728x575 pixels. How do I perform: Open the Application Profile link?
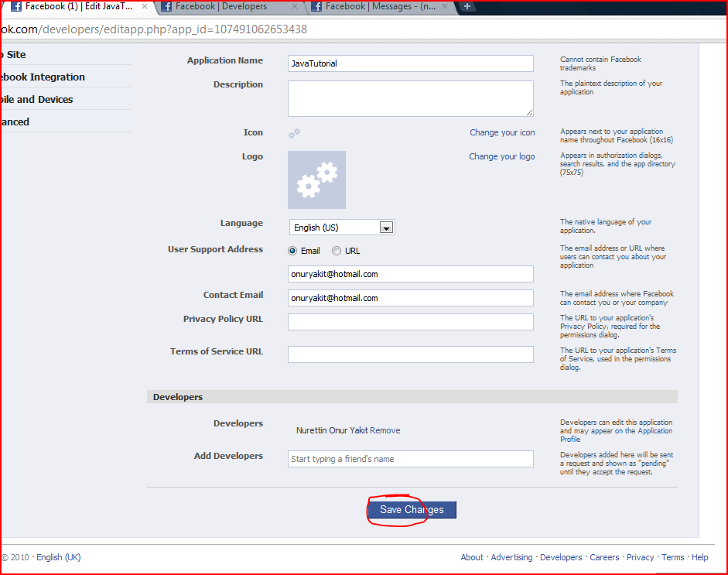coord(616,435)
